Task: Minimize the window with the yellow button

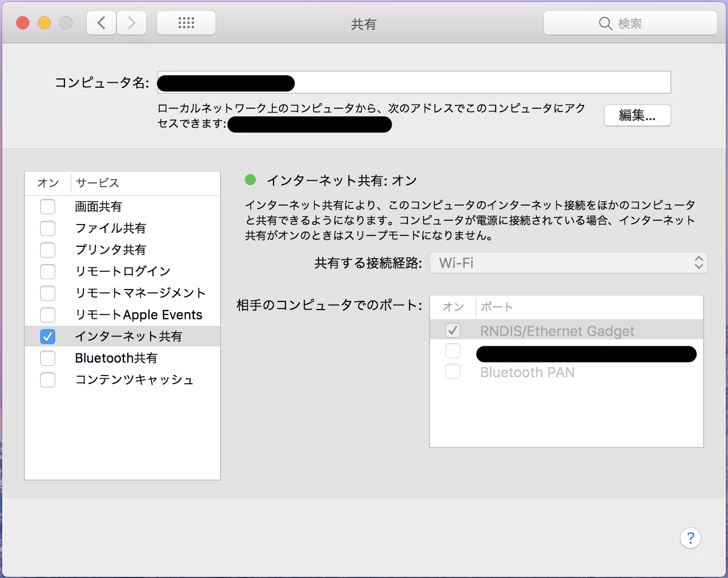Action: pos(44,23)
